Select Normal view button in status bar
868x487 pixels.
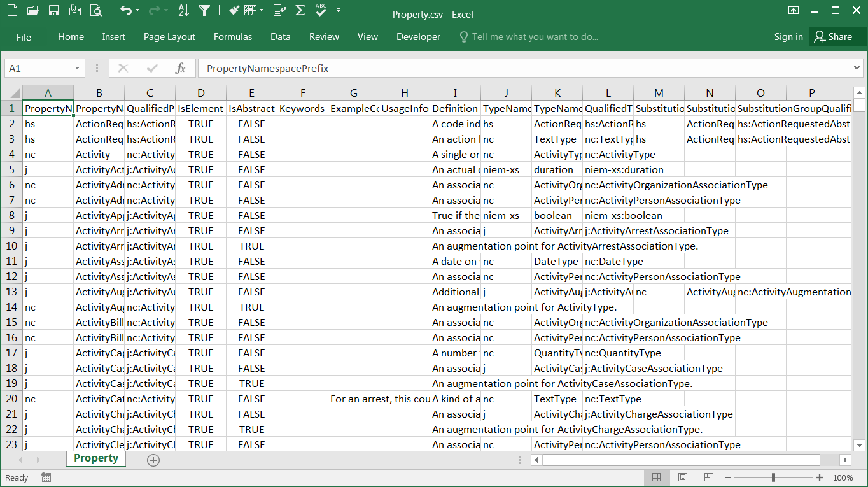[657, 477]
